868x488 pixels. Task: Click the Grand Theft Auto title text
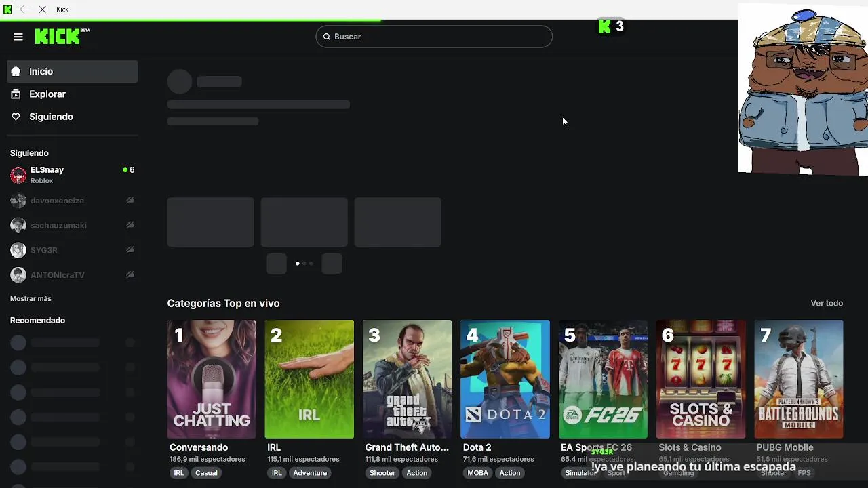[x=407, y=447]
